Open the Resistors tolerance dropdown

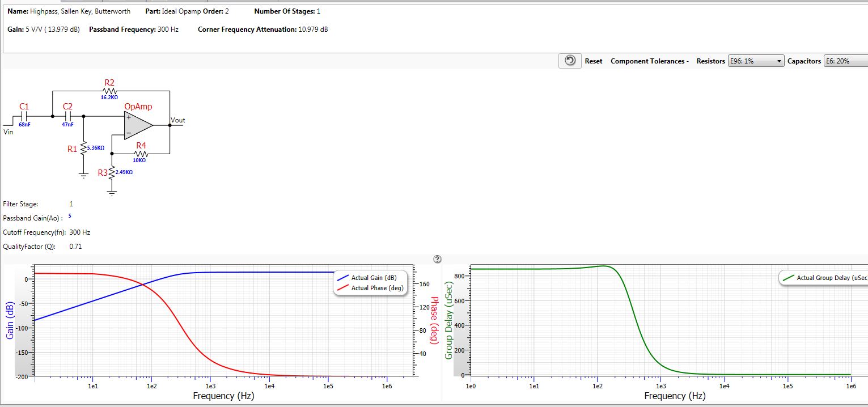755,61
